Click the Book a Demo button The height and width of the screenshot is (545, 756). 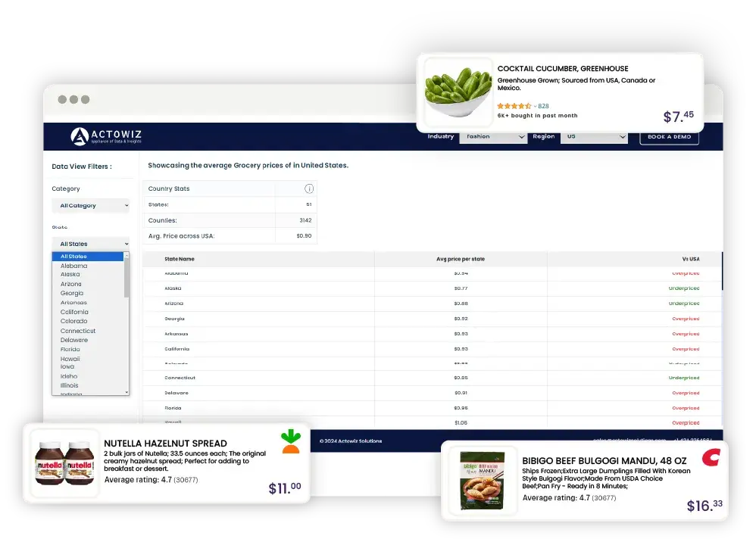coord(669,137)
